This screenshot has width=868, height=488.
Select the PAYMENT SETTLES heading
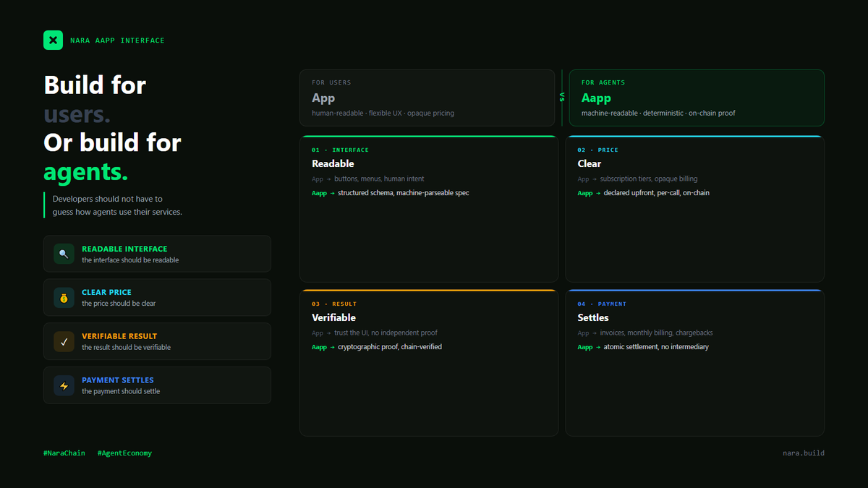pyautogui.click(x=118, y=380)
